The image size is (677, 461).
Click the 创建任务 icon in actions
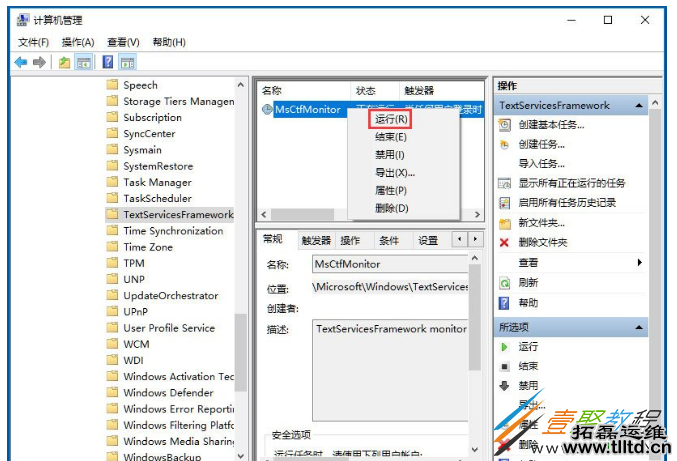[504, 144]
